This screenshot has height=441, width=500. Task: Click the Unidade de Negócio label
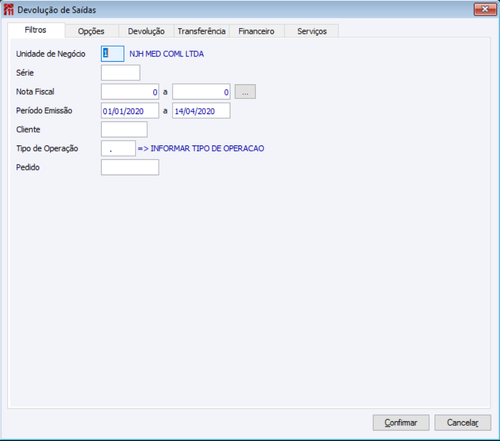point(51,54)
